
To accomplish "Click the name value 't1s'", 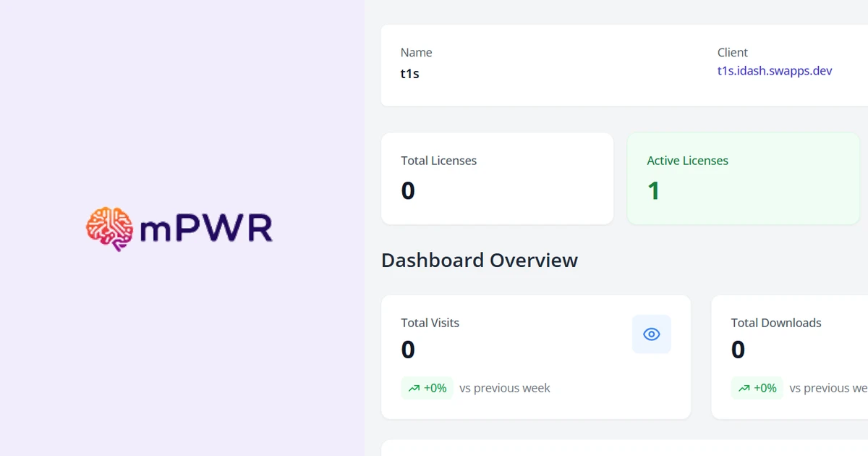I will pos(410,73).
